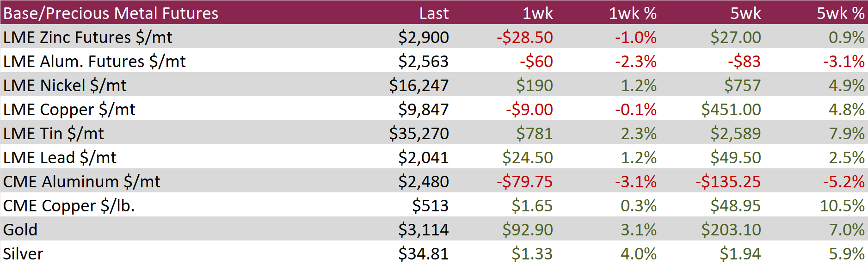Click LME Zinc 1wk change -$28.50
The width and height of the screenshot is (868, 265).
click(524, 37)
